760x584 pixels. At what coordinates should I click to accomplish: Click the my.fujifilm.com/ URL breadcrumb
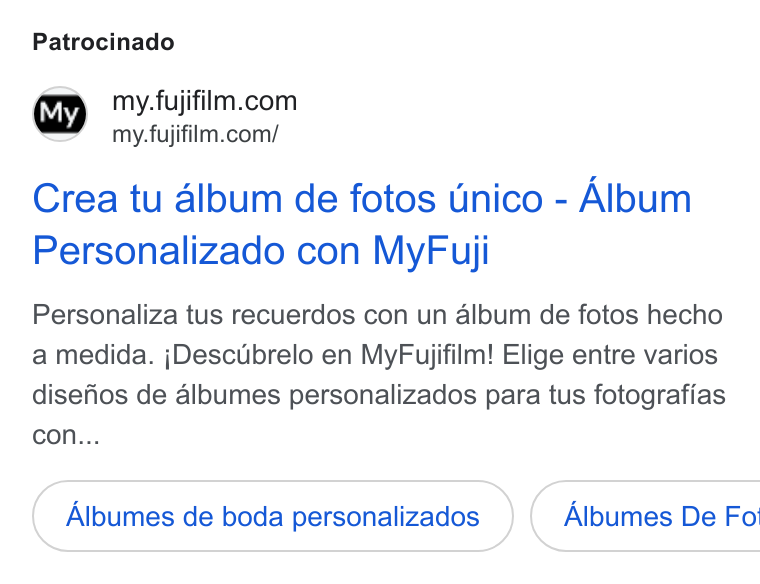(x=195, y=135)
